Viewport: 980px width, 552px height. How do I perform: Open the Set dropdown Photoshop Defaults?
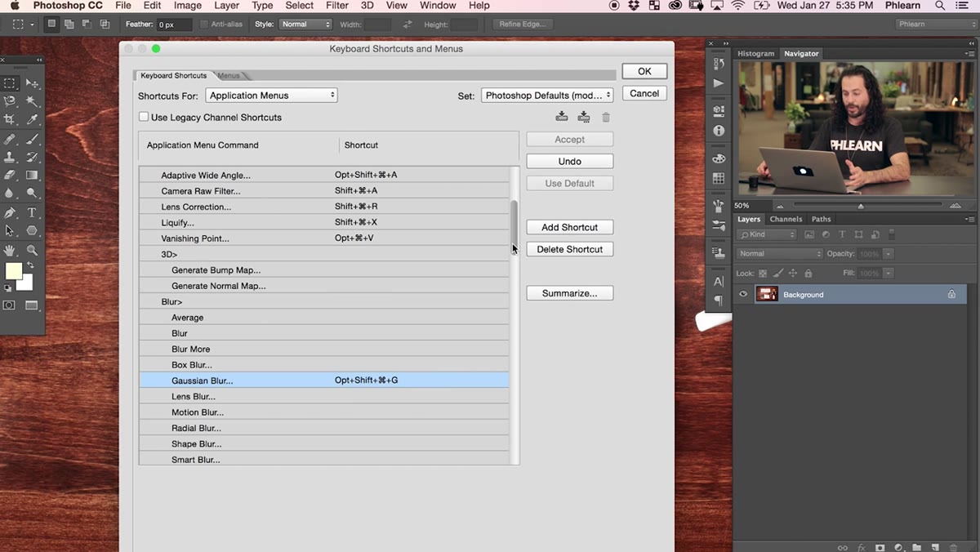(547, 96)
